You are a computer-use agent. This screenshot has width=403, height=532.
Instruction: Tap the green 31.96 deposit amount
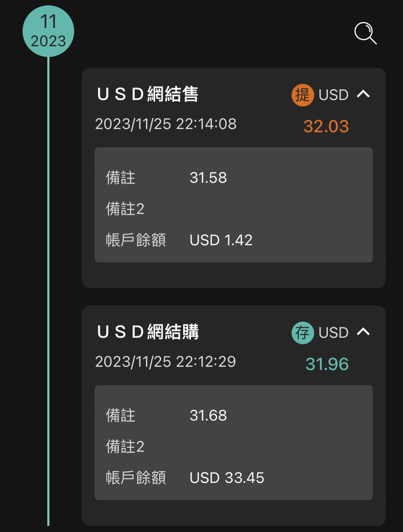coord(327,364)
